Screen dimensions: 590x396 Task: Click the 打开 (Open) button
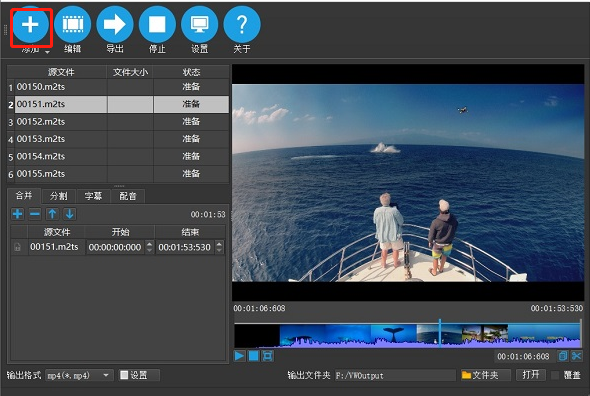pos(531,375)
